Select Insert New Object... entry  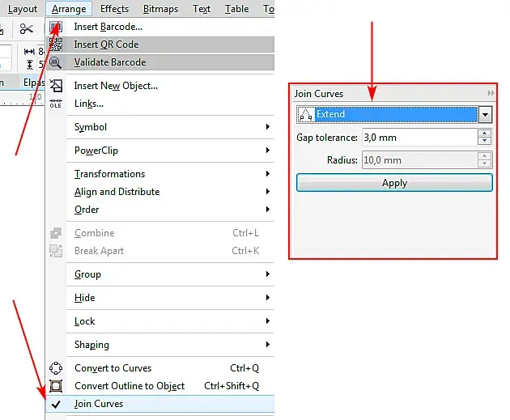tap(160, 86)
